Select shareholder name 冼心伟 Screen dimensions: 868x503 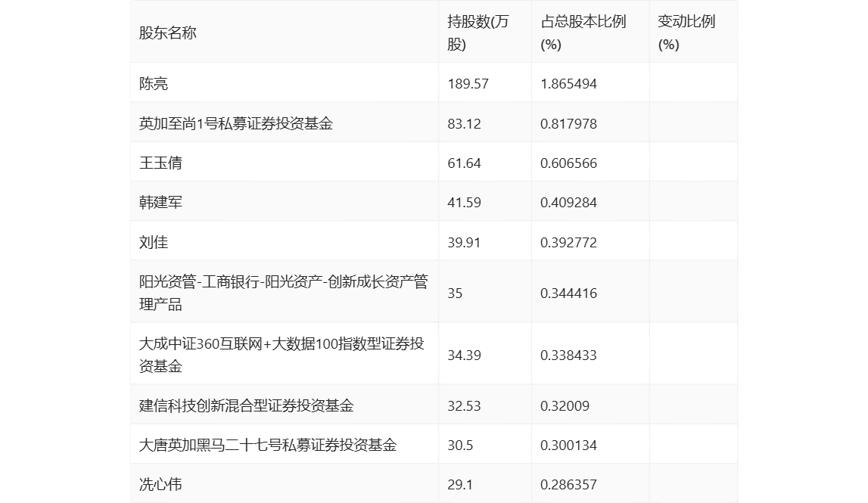pyautogui.click(x=160, y=484)
